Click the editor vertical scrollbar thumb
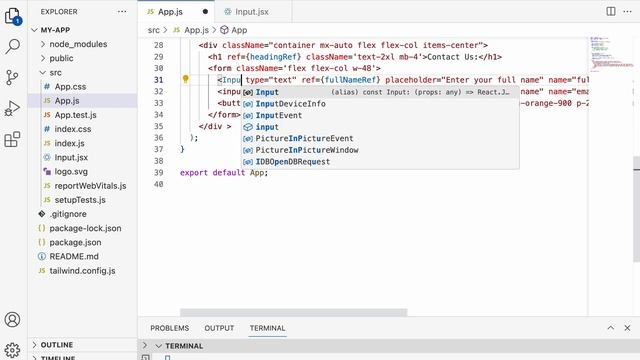This screenshot has height=360, width=640. (x=636, y=209)
